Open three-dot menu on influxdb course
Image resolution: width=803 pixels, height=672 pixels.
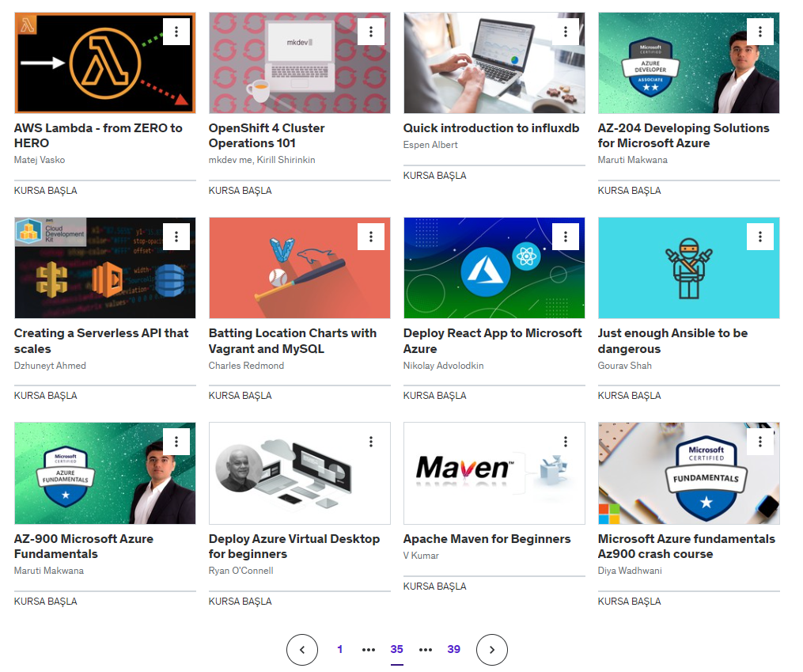coord(566,32)
